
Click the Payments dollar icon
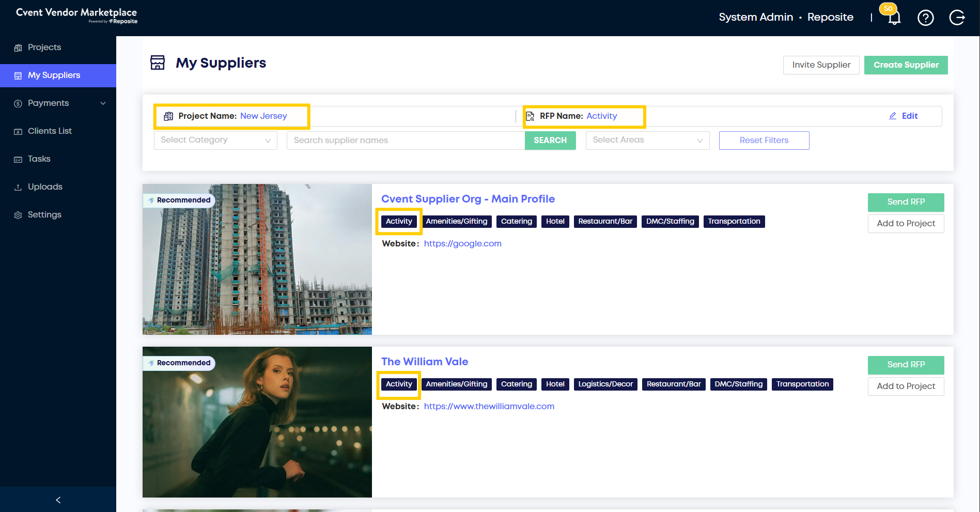pyautogui.click(x=18, y=103)
